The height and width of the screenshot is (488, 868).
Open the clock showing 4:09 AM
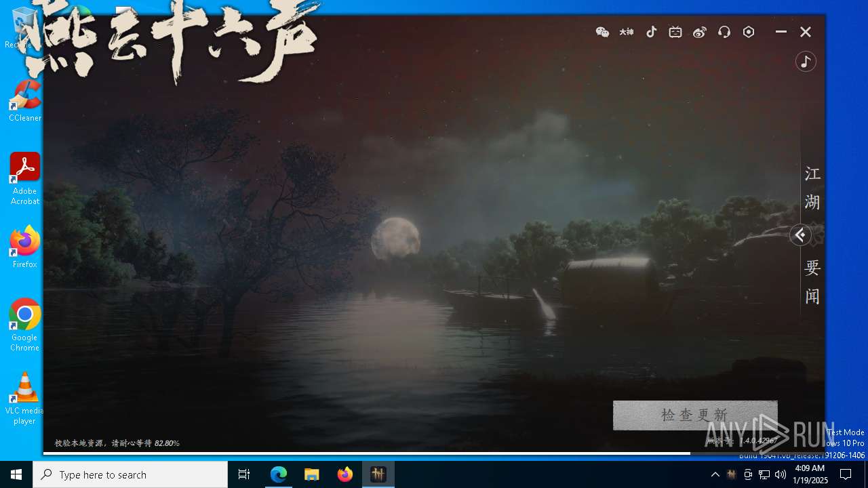pyautogui.click(x=810, y=474)
